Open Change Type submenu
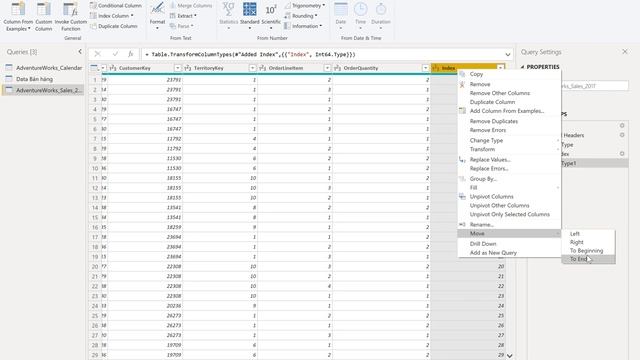This screenshot has height=360, width=640. click(x=509, y=140)
